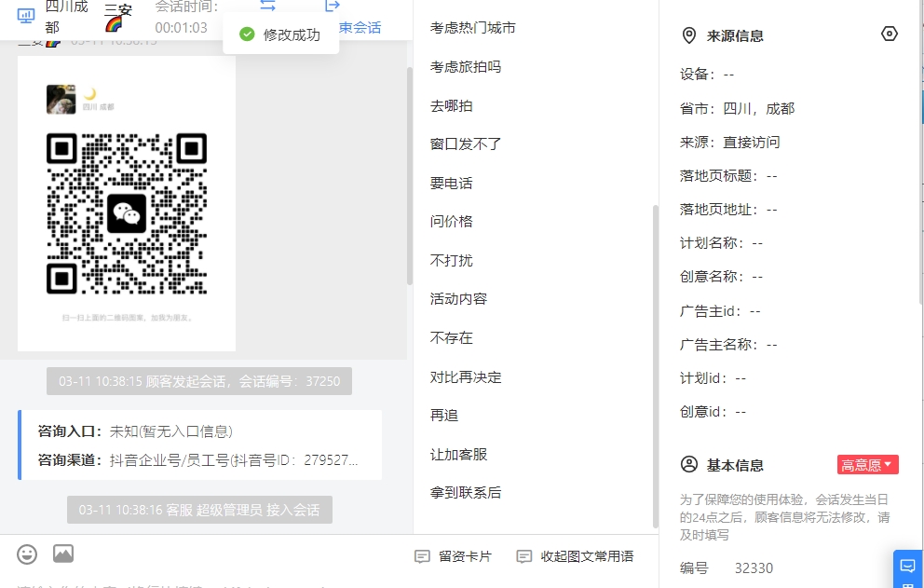Click the 来源：直接访问 row
Screen dimensions: 924x588
pos(729,143)
